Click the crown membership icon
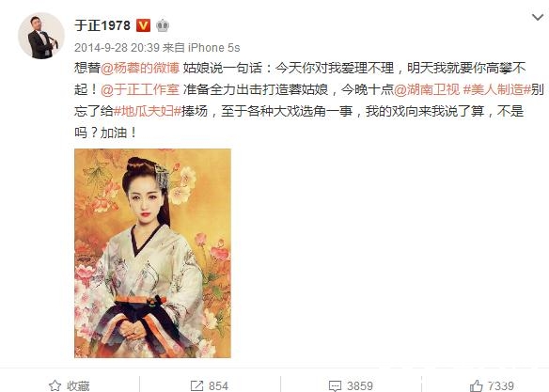 163,25
